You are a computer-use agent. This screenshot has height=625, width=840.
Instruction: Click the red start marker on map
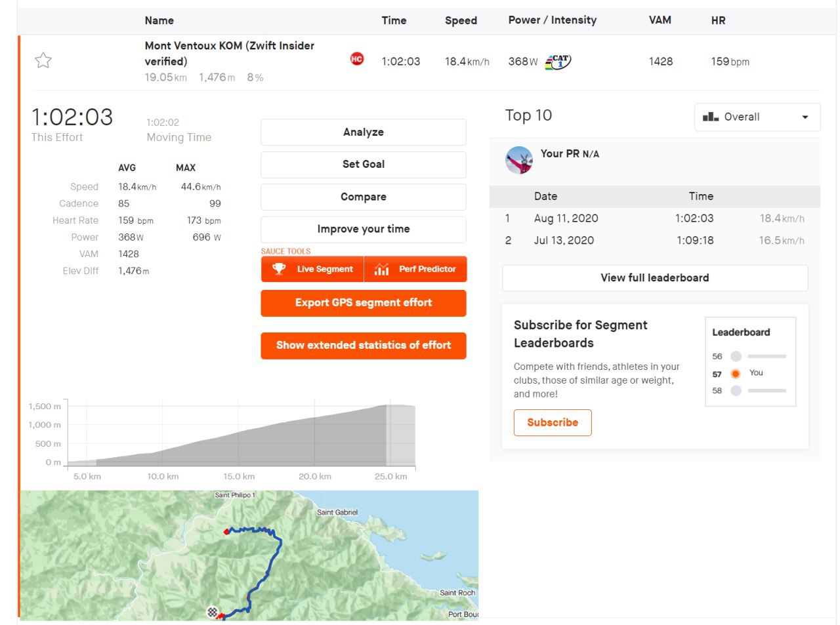coord(226,532)
